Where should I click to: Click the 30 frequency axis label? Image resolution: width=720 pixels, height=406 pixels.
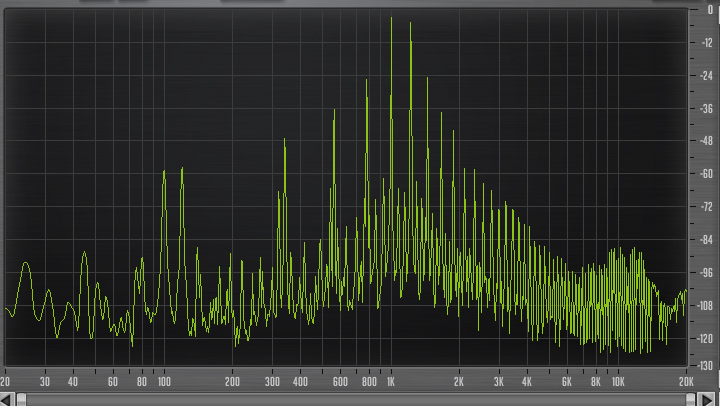[x=45, y=382]
